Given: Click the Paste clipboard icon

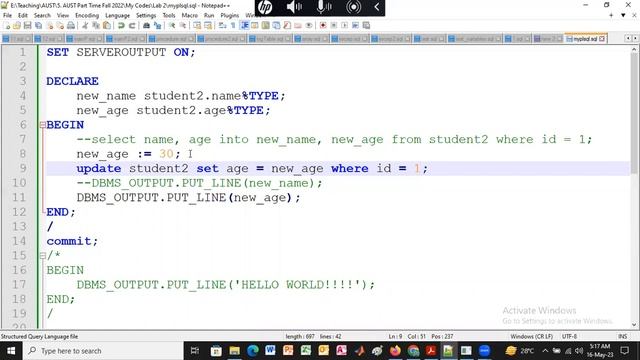Looking at the screenshot, I should 107,25.
